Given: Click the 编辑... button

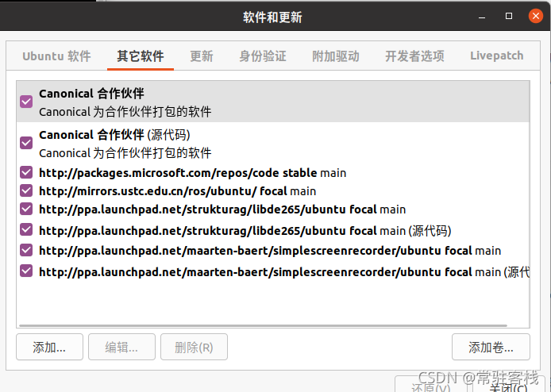Looking at the screenshot, I should click(x=121, y=347).
